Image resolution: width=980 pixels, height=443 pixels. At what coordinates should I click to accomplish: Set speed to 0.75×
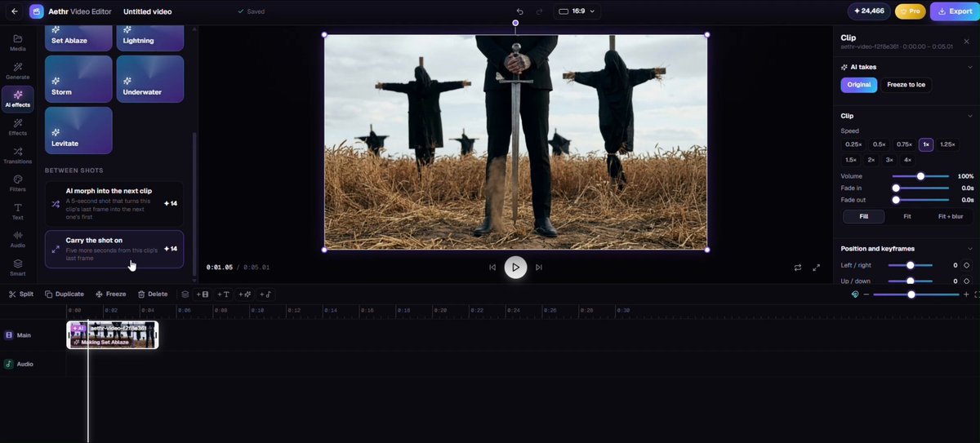904,144
